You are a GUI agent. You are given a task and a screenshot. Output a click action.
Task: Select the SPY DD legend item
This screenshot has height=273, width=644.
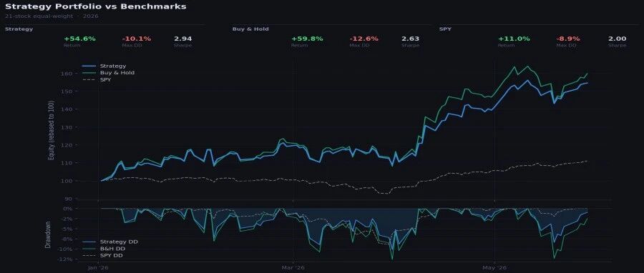click(102, 255)
